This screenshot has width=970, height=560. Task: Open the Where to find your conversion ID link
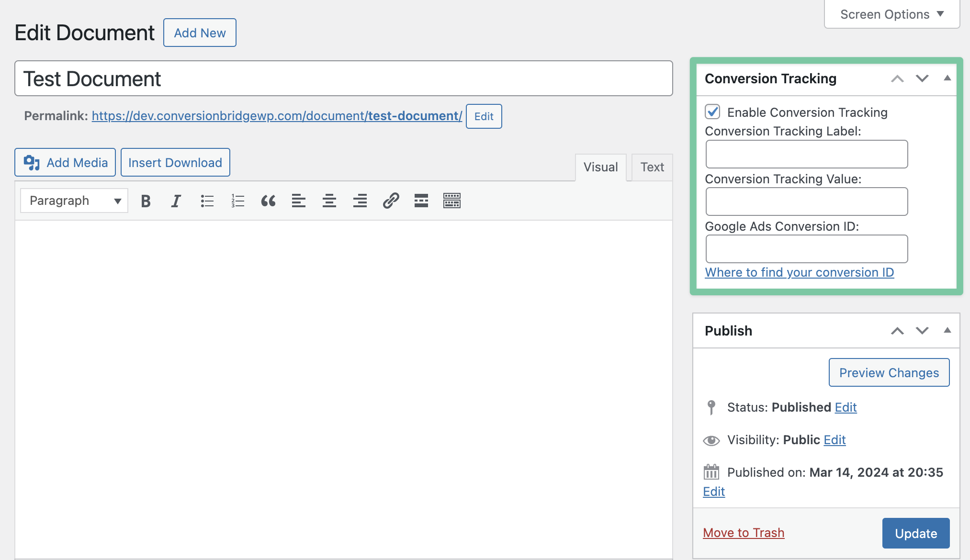pos(800,272)
